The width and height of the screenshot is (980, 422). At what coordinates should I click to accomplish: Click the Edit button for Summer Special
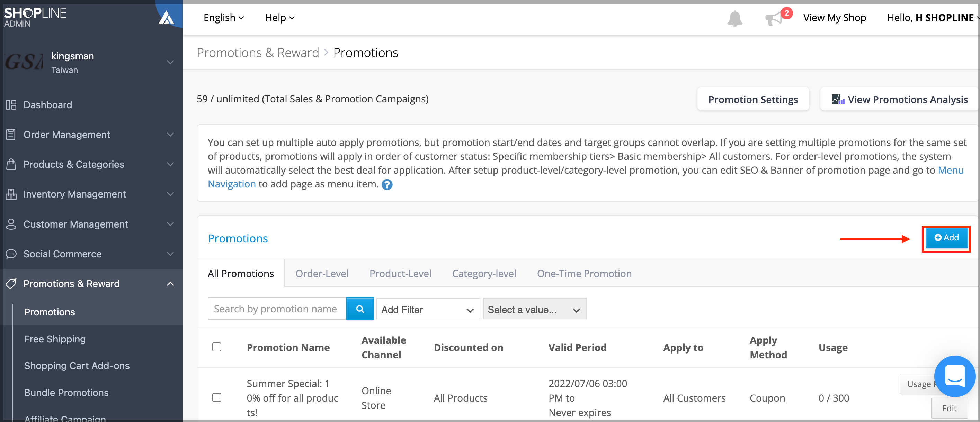[949, 408]
